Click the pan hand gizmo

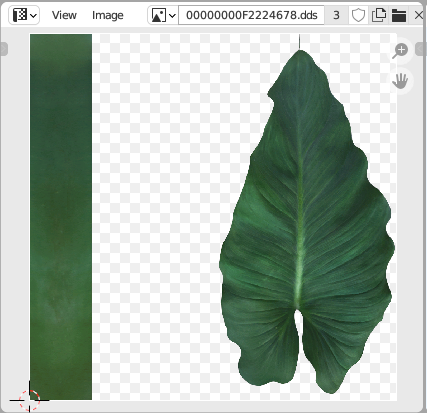(400, 81)
